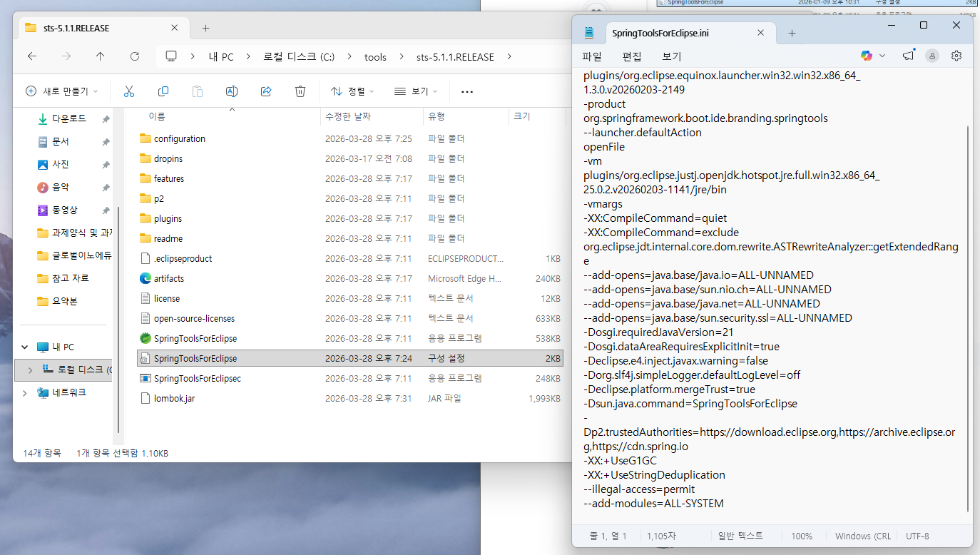The image size is (980, 555).
Task: Click the PC monitor icon in address bar
Action: pyautogui.click(x=171, y=57)
